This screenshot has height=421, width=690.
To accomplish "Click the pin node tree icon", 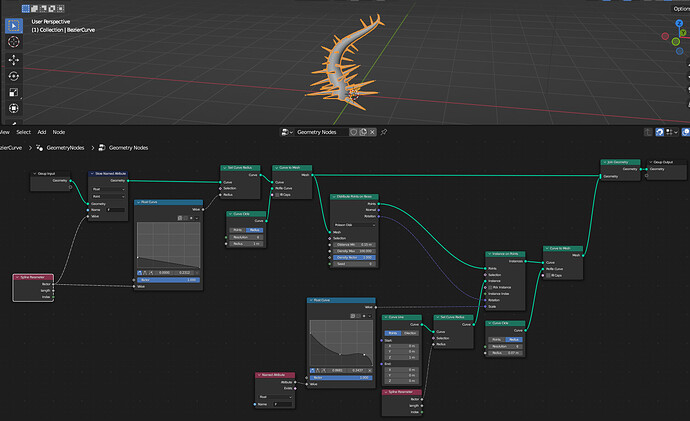I will coord(384,132).
